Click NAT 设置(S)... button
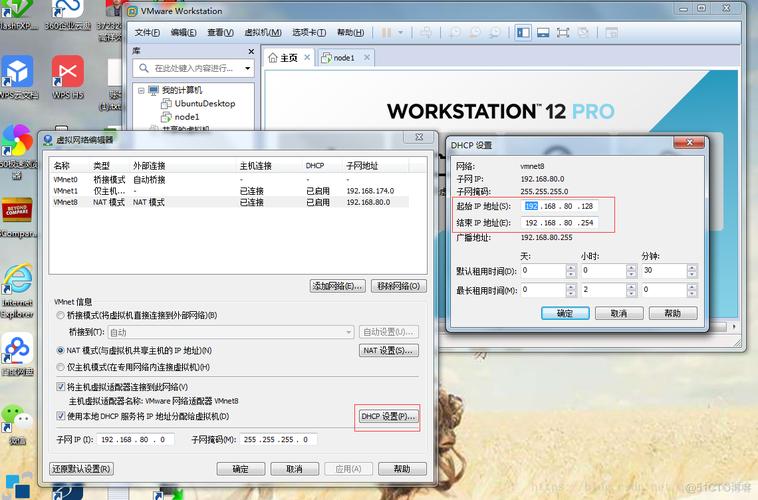 (389, 350)
